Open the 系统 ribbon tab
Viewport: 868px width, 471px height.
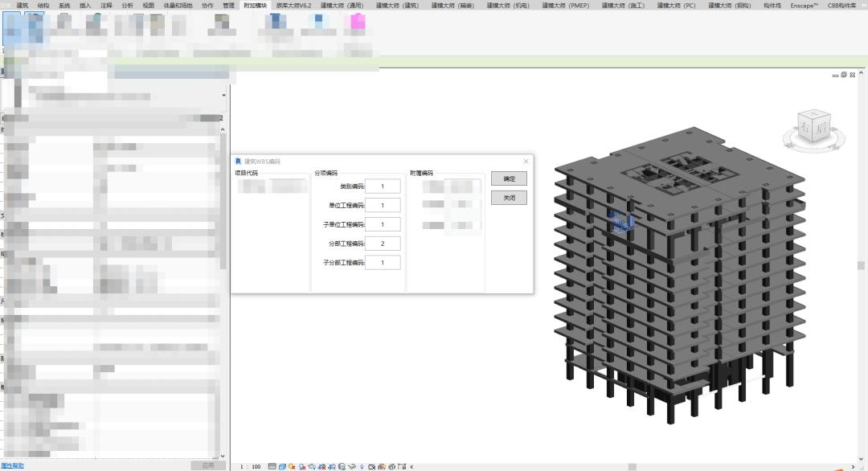64,5
